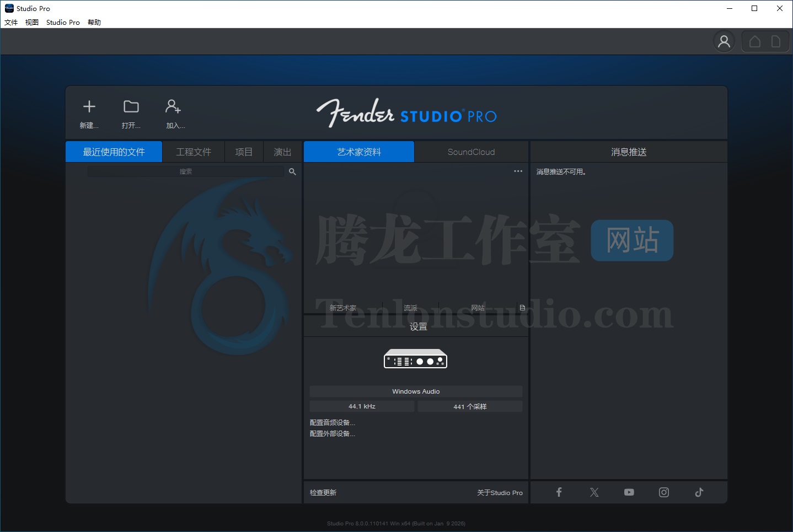The image size is (793, 532).
Task: Click the search magnifier icon
Action: 292,172
